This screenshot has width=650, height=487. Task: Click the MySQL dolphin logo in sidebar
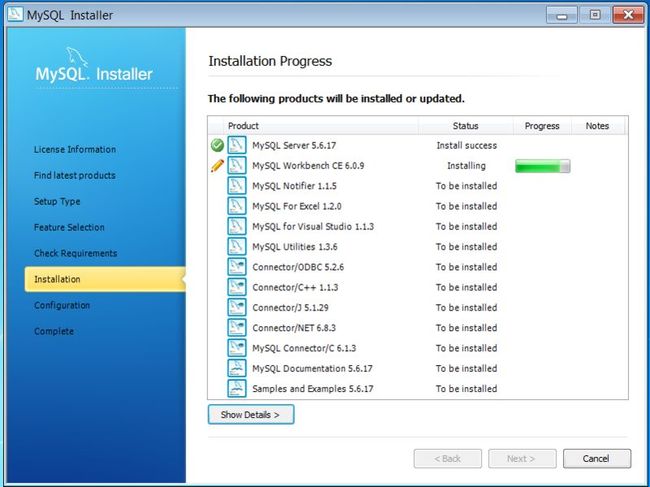(x=77, y=57)
